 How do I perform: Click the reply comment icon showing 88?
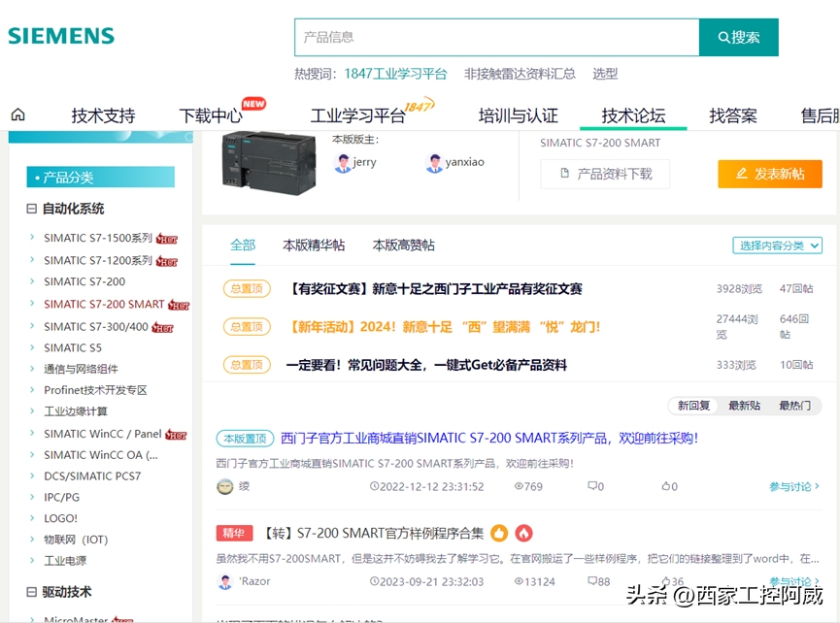pos(591,581)
